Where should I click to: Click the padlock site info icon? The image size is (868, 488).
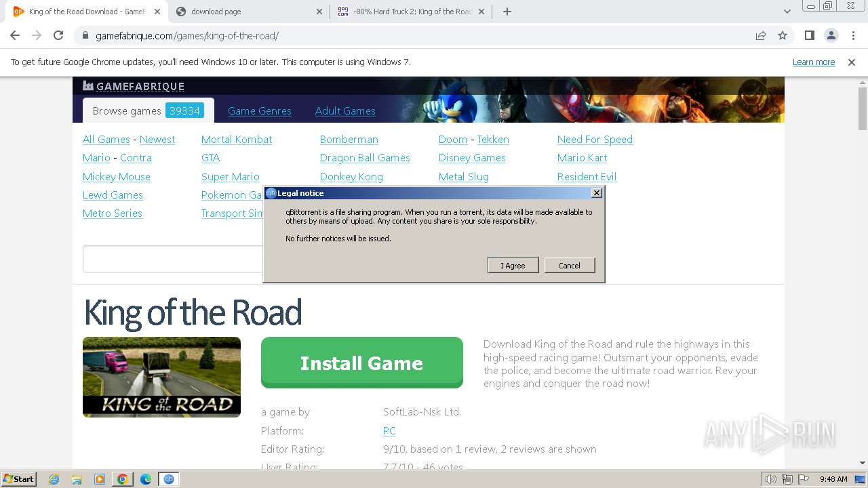click(85, 36)
